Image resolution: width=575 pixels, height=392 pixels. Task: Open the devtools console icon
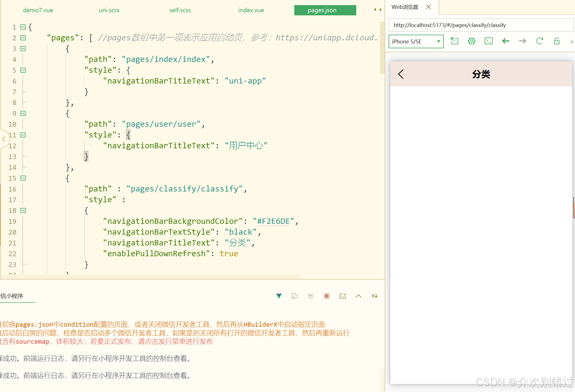point(488,41)
